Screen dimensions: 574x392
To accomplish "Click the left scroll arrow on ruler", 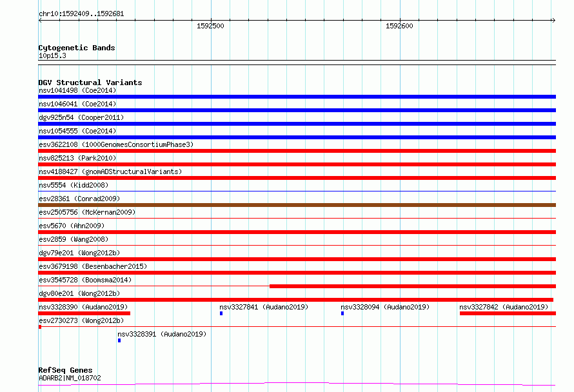I will click(x=40, y=20).
